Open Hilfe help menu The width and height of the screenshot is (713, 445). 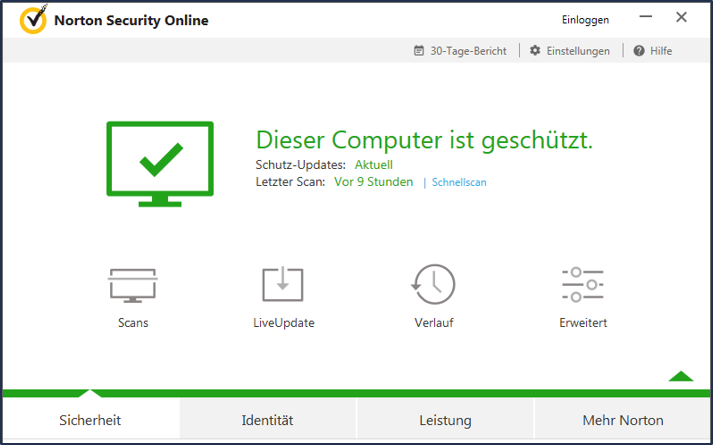coord(661,51)
